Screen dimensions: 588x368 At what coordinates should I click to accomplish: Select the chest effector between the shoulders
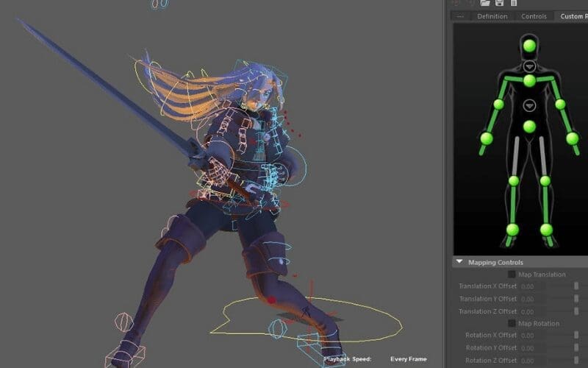[x=529, y=80]
